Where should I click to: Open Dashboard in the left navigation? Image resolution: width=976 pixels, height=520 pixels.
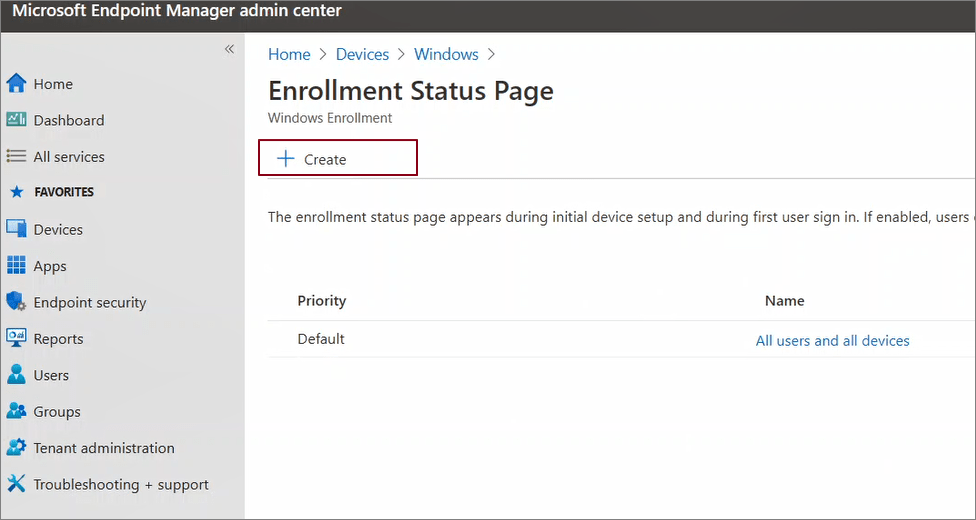pyautogui.click(x=68, y=120)
